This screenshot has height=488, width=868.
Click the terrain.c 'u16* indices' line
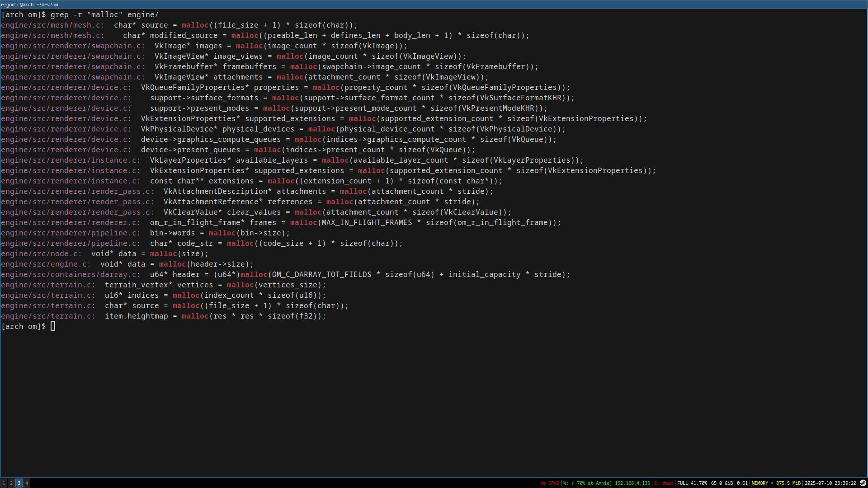(163, 296)
